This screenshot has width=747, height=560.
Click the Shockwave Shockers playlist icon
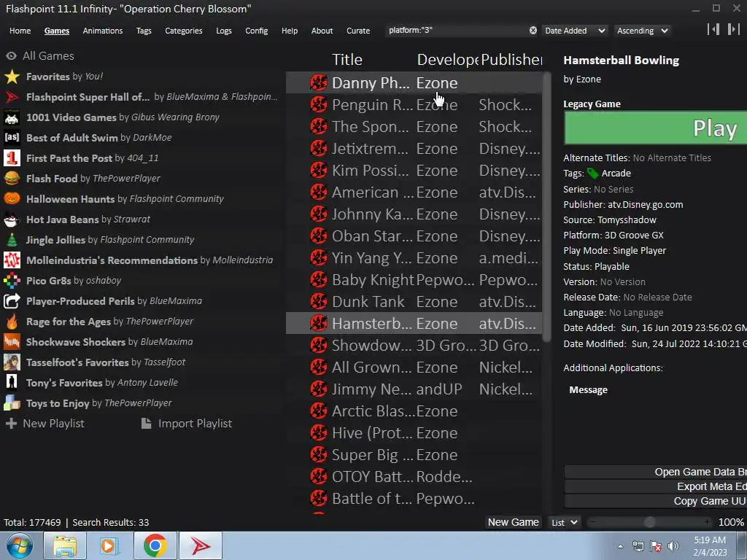12,342
